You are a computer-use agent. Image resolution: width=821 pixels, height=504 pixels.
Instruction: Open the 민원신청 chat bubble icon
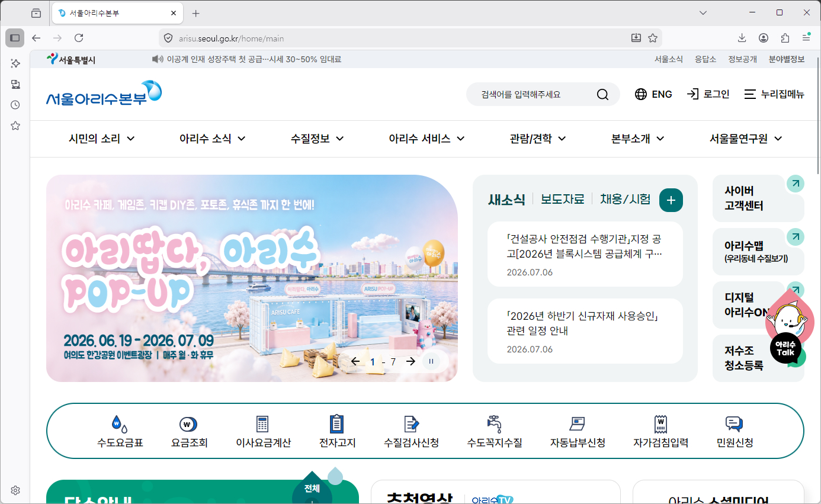[x=734, y=424]
